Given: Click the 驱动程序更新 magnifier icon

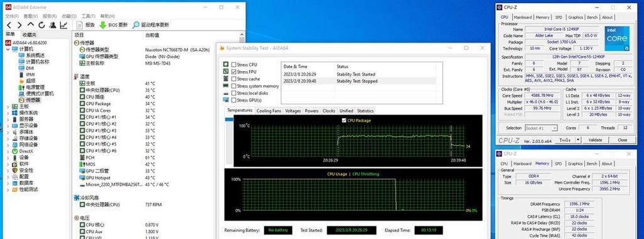Looking at the screenshot, I should (x=136, y=25).
